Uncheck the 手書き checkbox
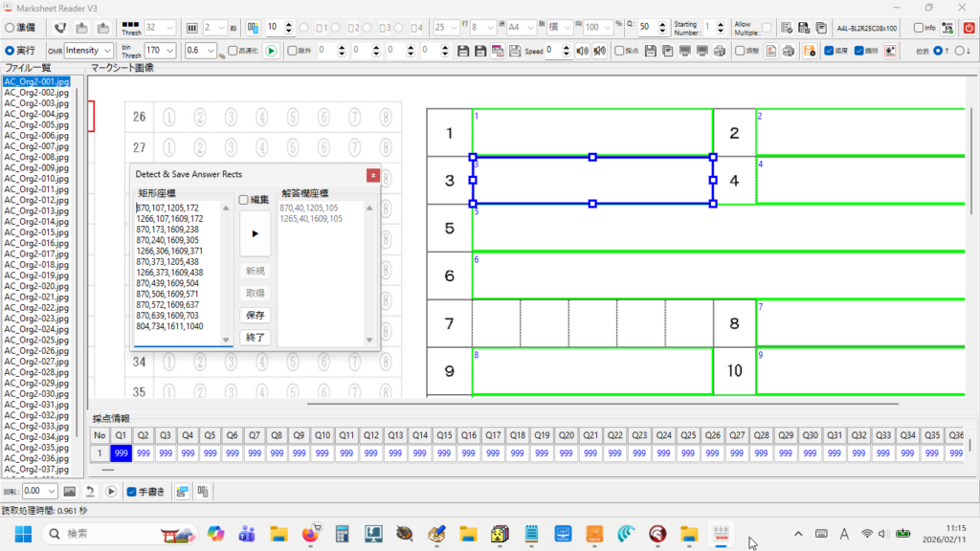Image resolution: width=980 pixels, height=551 pixels. (x=132, y=492)
